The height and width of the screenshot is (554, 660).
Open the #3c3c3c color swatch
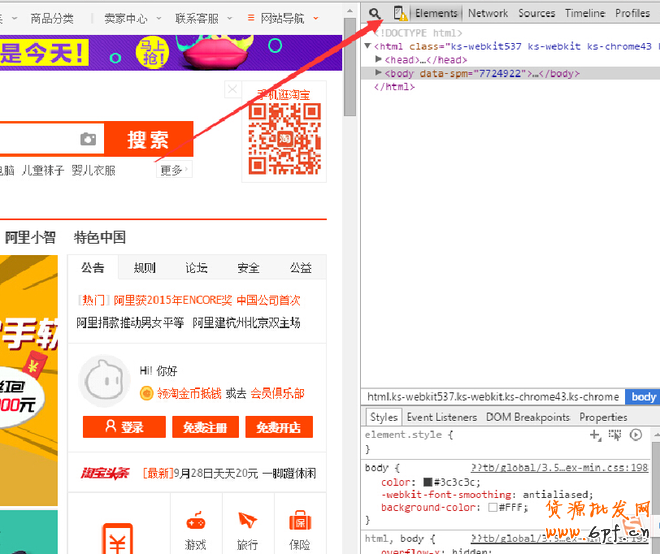coord(428,482)
